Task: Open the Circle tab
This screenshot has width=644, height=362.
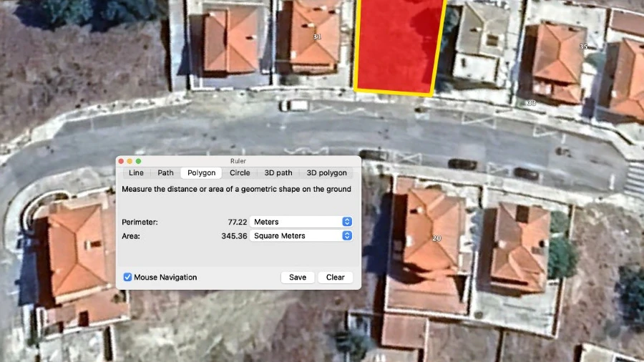Action: (240, 173)
